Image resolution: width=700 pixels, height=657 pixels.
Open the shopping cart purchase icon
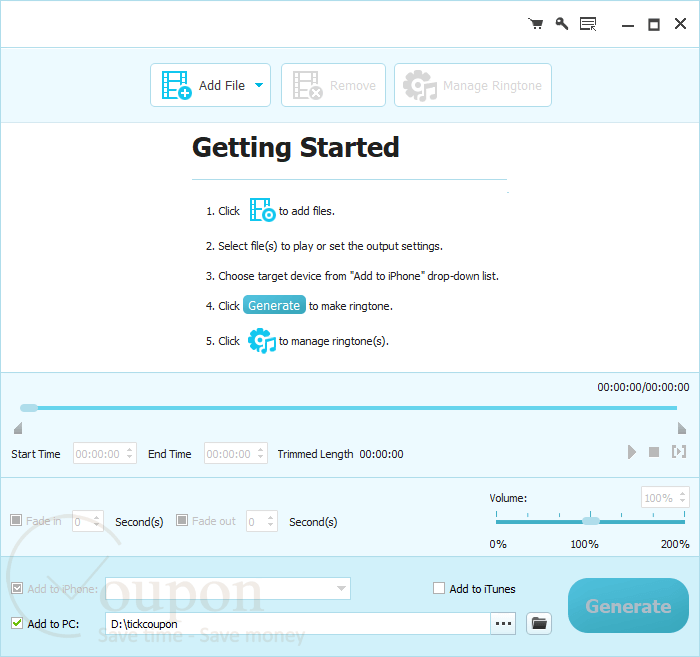[x=535, y=24]
